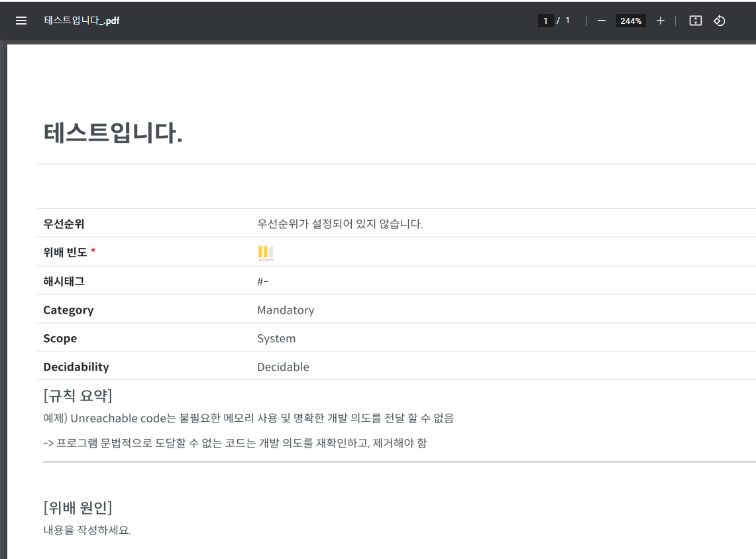Click the Mandatory category value
Image resolution: width=756 pixels, height=559 pixels.
[x=286, y=310]
